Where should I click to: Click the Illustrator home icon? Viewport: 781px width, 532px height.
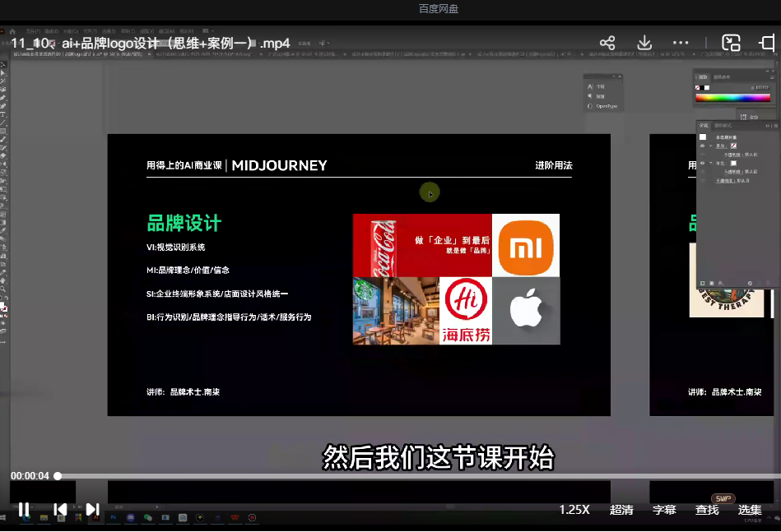point(12,31)
